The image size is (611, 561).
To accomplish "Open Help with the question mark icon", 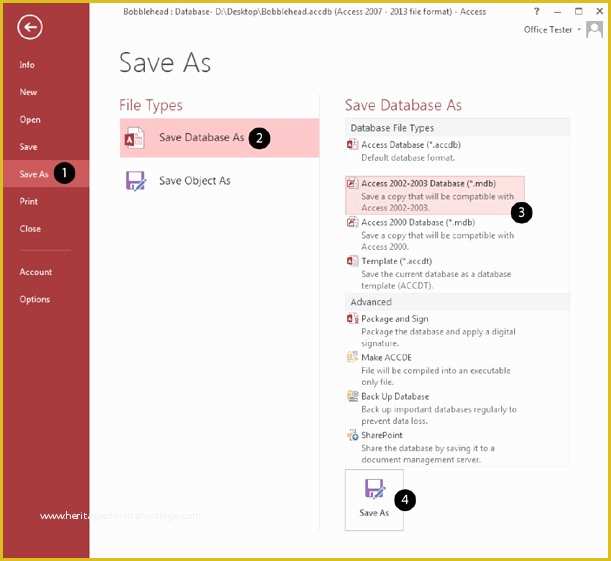I will [x=537, y=11].
